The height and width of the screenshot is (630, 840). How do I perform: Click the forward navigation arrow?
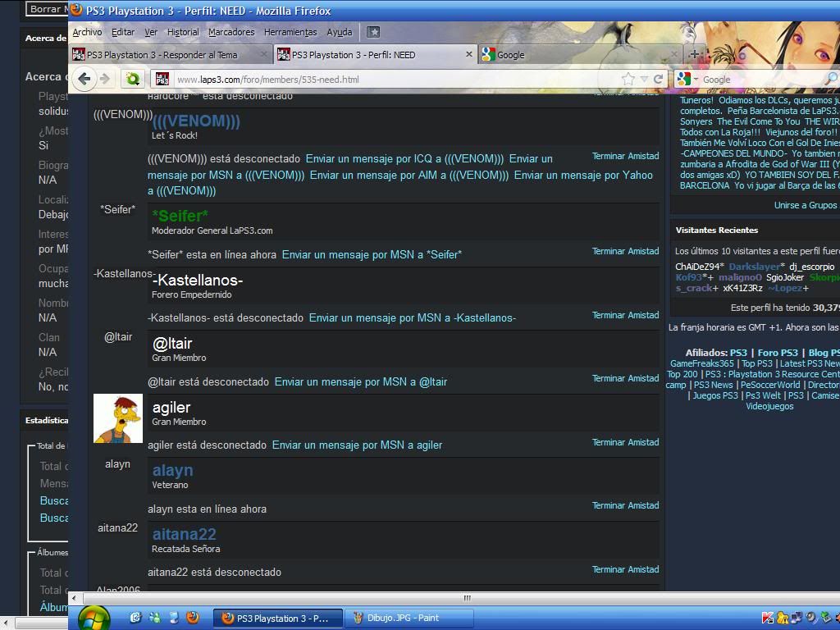click(x=105, y=79)
